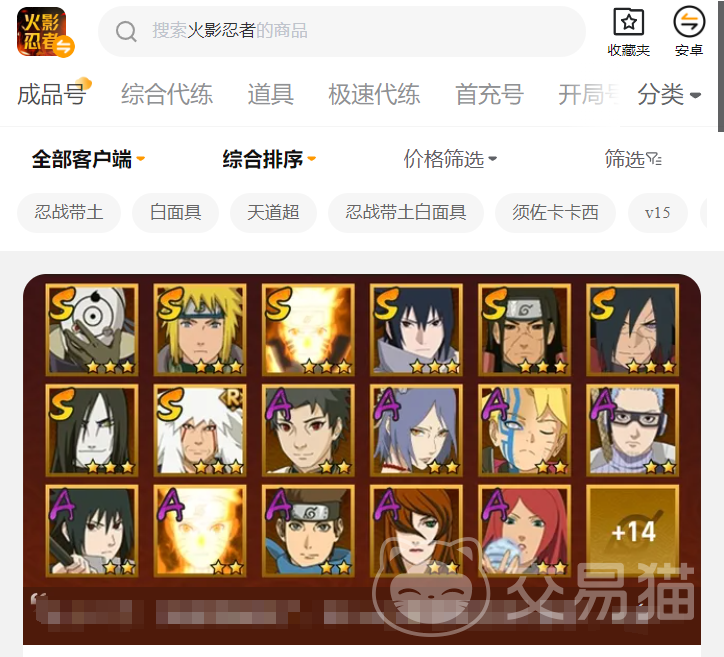Expand the 全部客户端 client dropdown
This screenshot has height=657, width=724.
click(x=88, y=159)
